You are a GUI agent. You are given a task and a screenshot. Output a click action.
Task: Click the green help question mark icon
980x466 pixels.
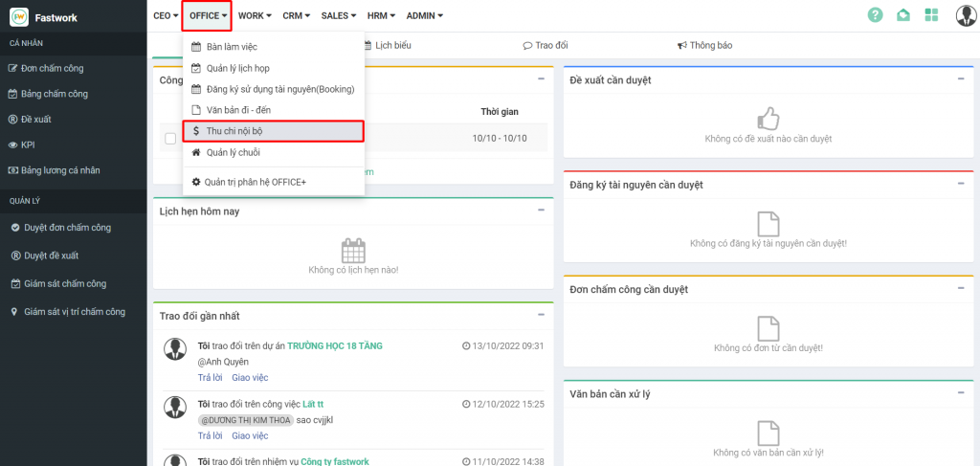pos(875,15)
